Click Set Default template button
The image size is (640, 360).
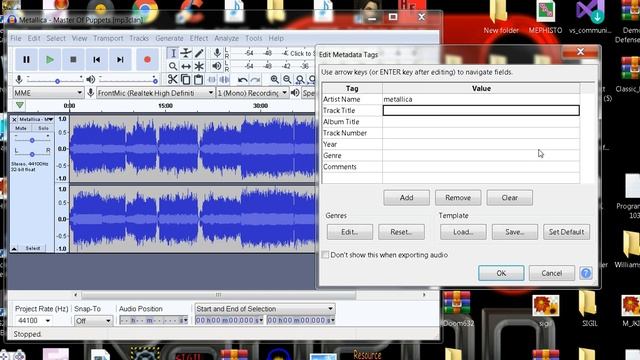point(567,232)
